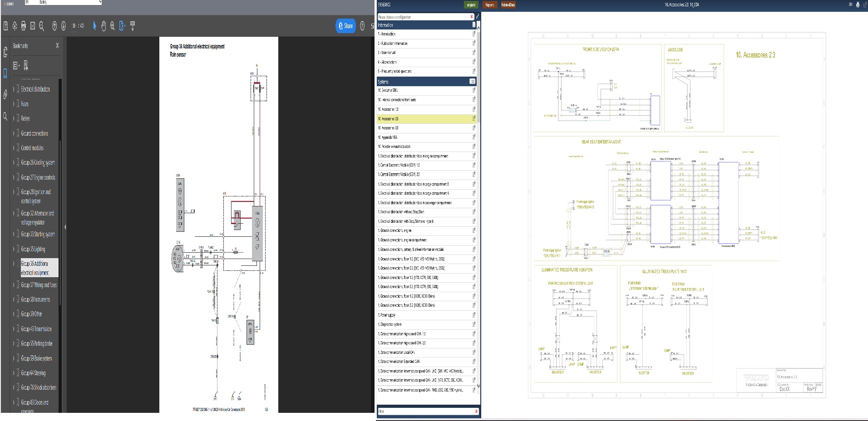Viewport: 868px width, 421px height.
Task: Open search using the magnifier icon in the sidebar
Action: (x=5, y=117)
